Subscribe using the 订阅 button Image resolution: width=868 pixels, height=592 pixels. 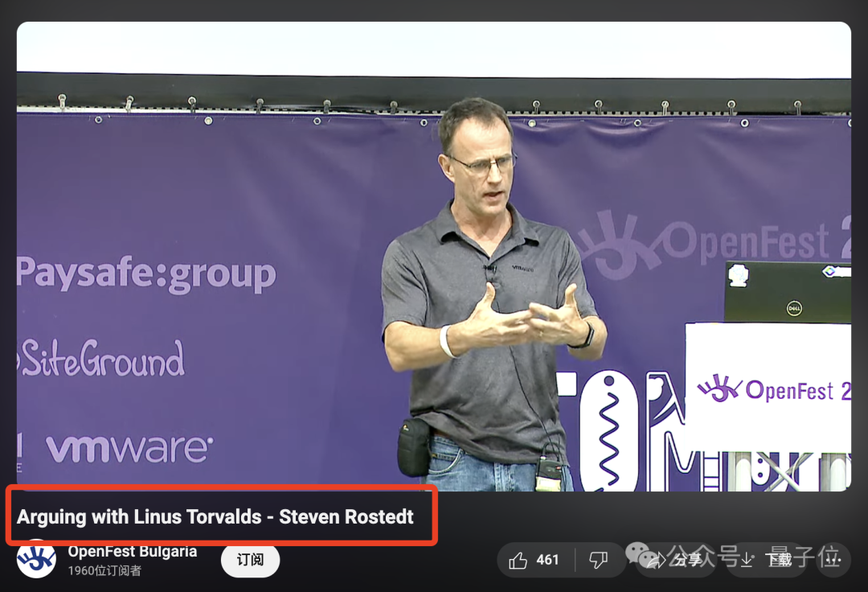coord(250,559)
